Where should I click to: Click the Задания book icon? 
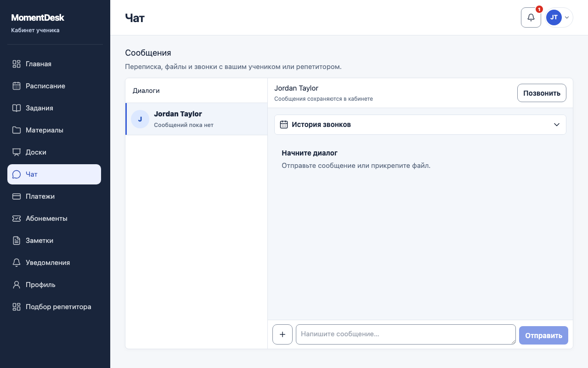click(x=17, y=108)
